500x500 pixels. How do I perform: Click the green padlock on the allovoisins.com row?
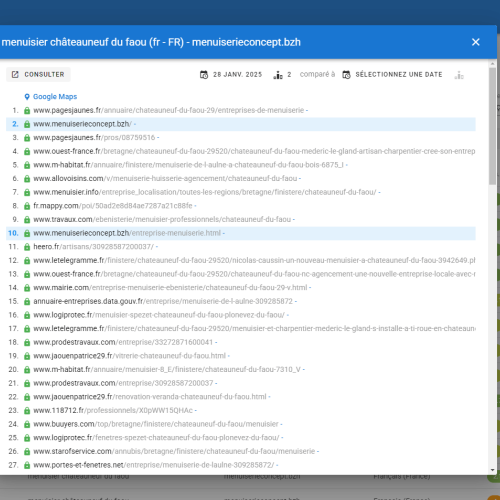pos(27,179)
